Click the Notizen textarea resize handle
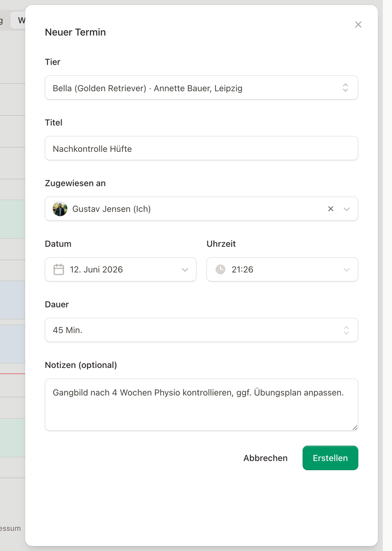The width and height of the screenshot is (392, 551). tap(355, 428)
